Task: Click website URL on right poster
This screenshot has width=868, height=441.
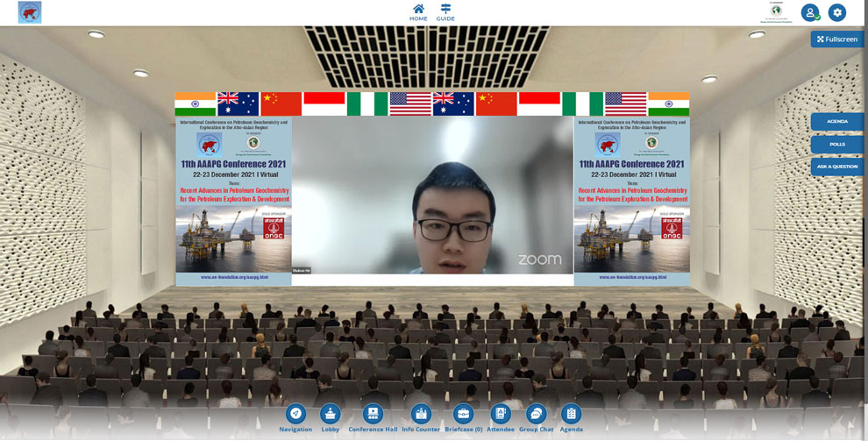Action: 632,277
